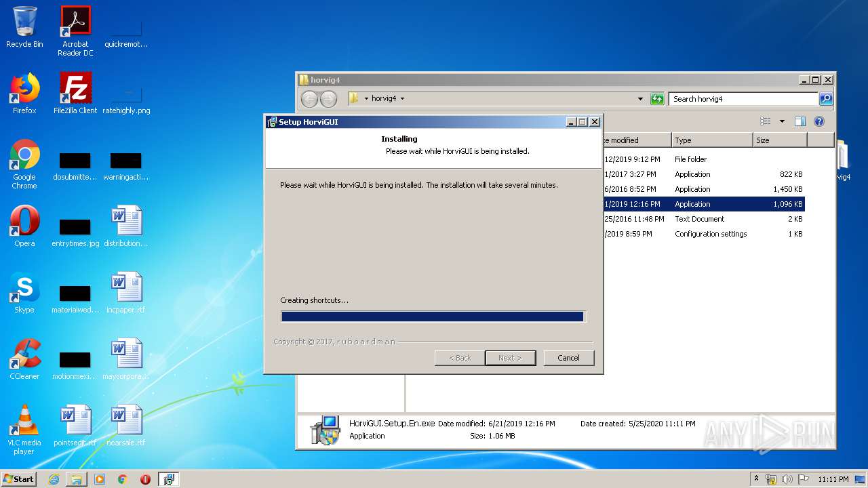Select the 822 KB application row

[x=703, y=174]
